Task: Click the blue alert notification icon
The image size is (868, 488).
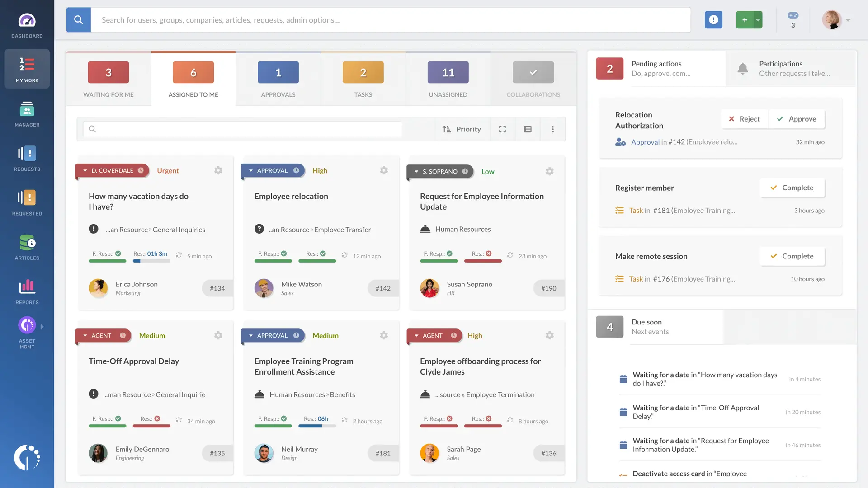Action: (x=713, y=20)
